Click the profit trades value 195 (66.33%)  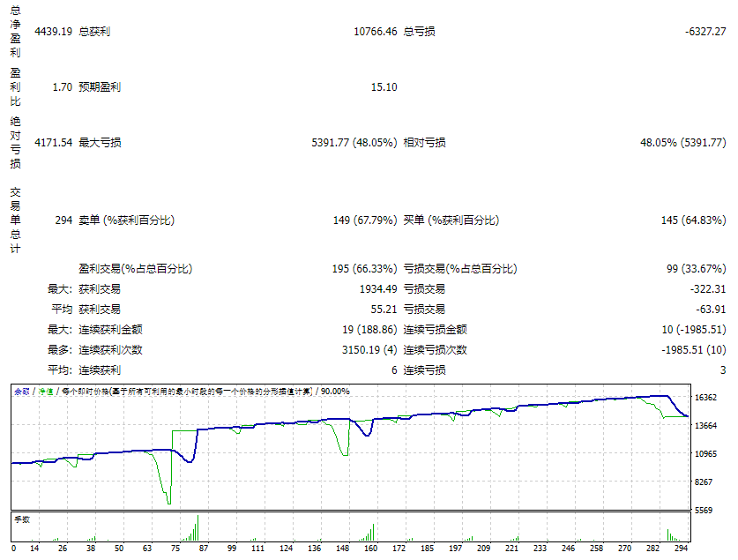[x=364, y=269]
